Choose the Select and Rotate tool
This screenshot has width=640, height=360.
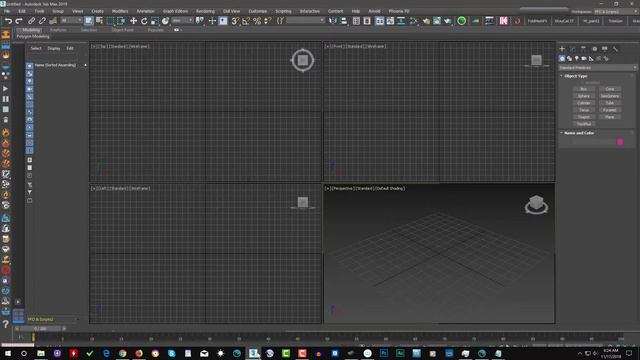[x=144, y=21]
